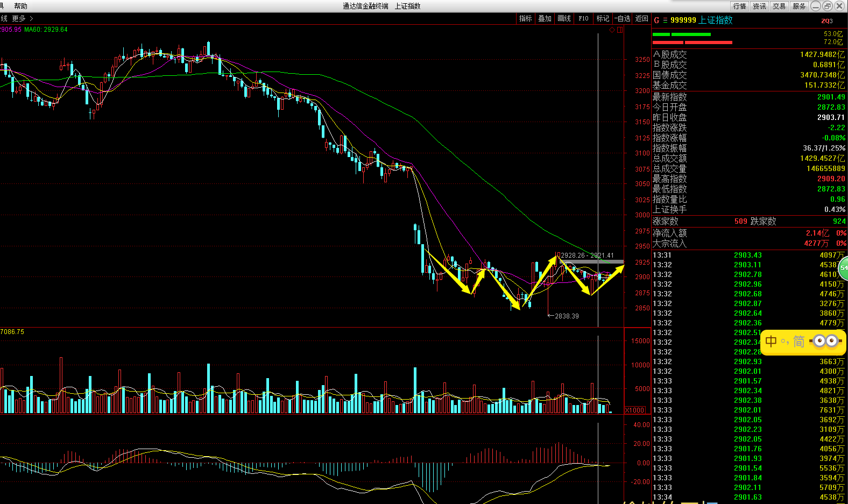Click the red sell volume bar
This screenshot has width=848, height=504.
coord(692,42)
